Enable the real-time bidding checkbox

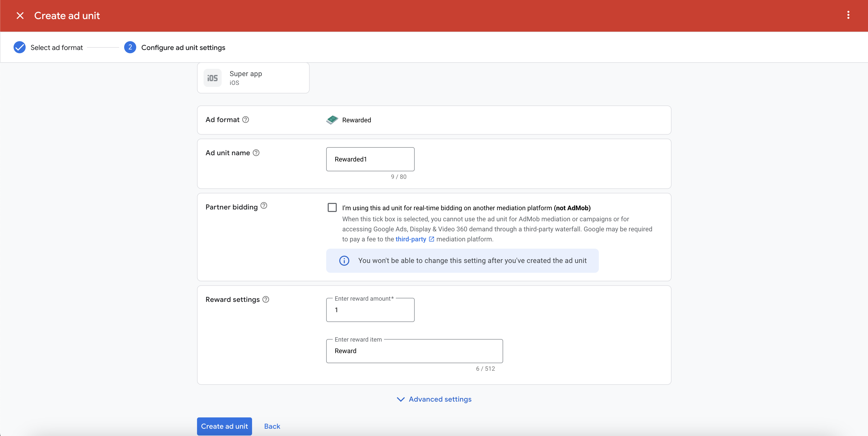tap(332, 207)
